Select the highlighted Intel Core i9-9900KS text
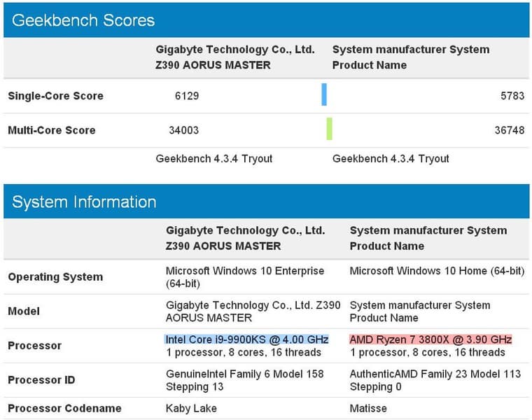 coord(246,339)
